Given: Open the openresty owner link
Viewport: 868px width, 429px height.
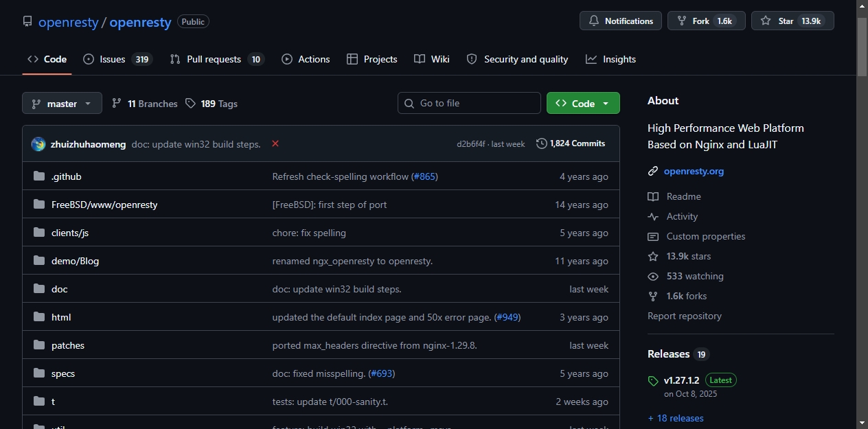Looking at the screenshot, I should point(68,22).
